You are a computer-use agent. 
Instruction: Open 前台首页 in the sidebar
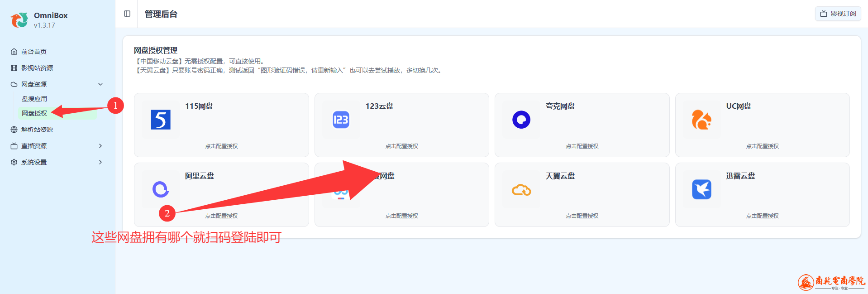34,52
